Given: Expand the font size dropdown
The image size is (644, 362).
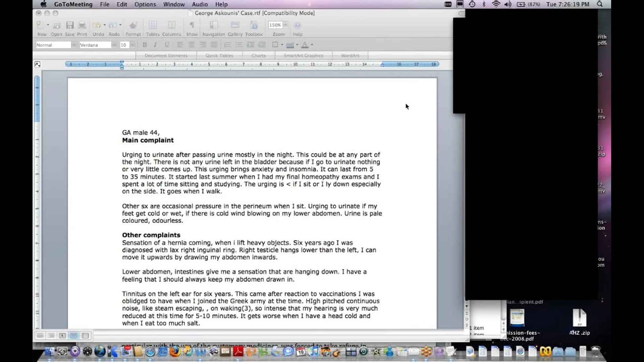Looking at the screenshot, I should pyautogui.click(x=132, y=45).
